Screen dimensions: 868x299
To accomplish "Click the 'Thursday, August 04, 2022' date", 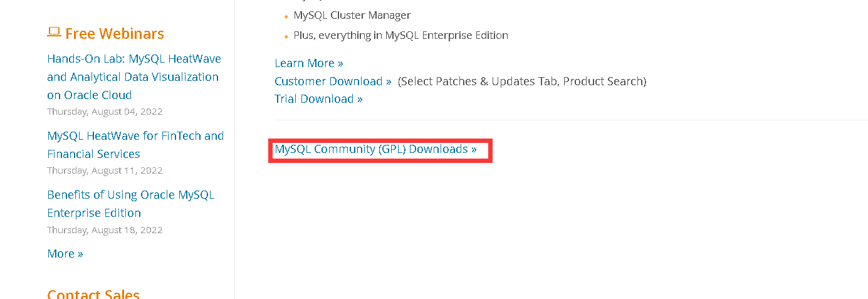I will [x=105, y=112].
